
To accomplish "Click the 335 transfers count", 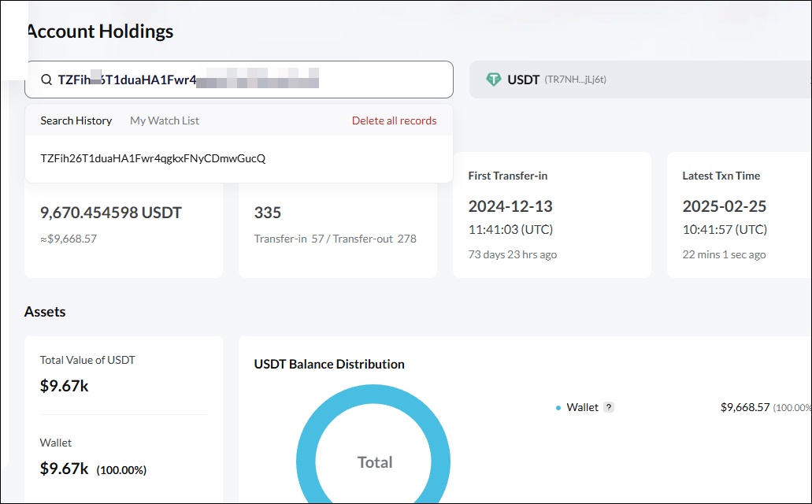I will point(268,213).
